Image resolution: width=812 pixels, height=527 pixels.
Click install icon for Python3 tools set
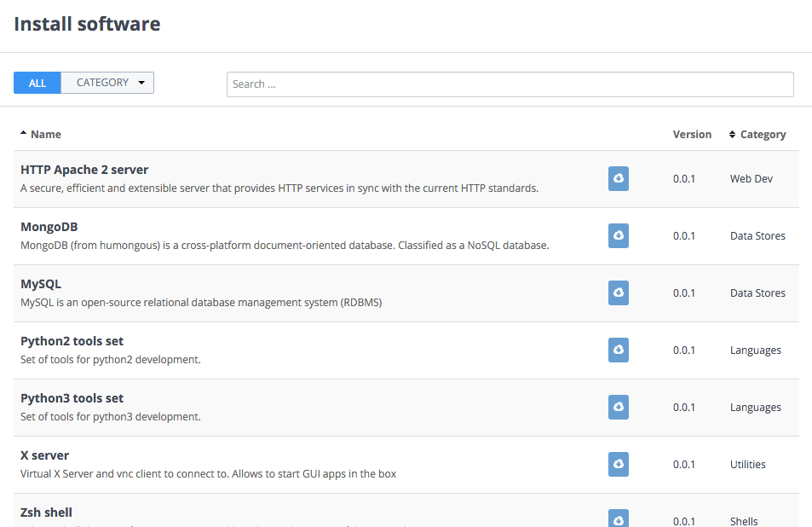tap(619, 407)
